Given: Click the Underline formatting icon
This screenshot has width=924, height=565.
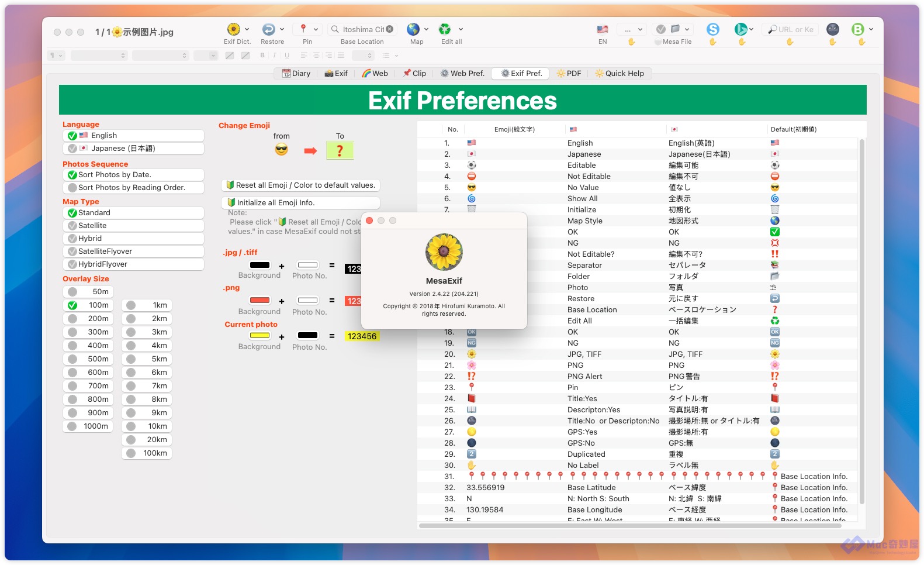Looking at the screenshot, I should point(287,56).
